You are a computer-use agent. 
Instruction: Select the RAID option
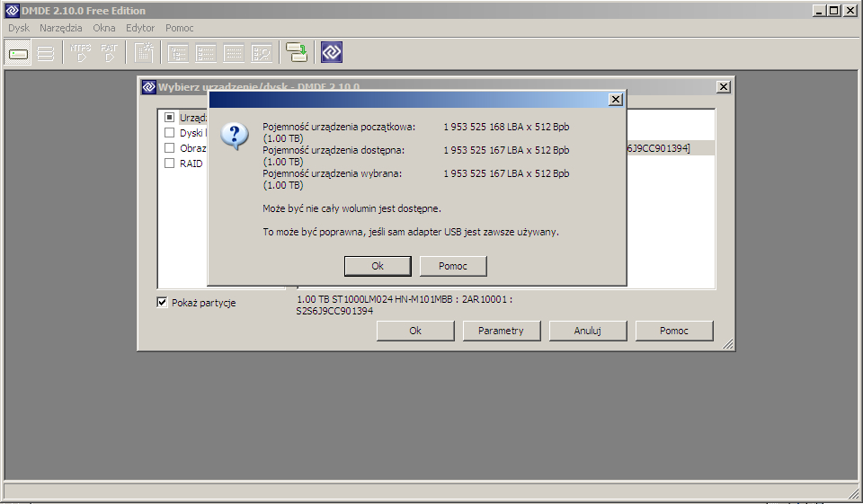point(170,164)
